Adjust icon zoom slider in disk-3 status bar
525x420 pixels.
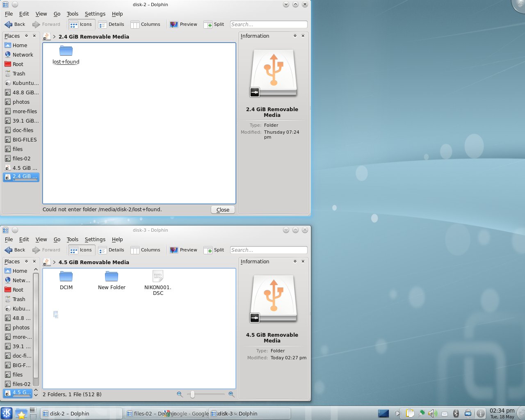coord(192,394)
